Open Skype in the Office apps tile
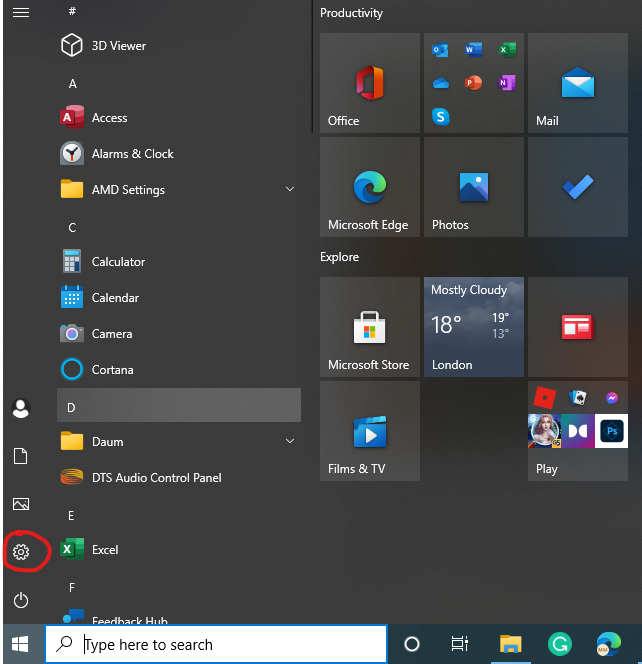The height and width of the screenshot is (664, 642). point(440,116)
